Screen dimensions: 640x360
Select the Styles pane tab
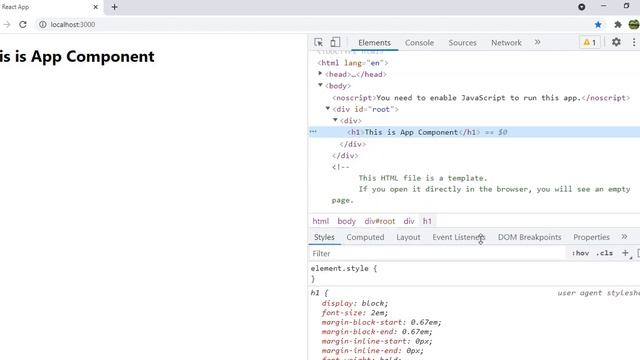point(324,237)
